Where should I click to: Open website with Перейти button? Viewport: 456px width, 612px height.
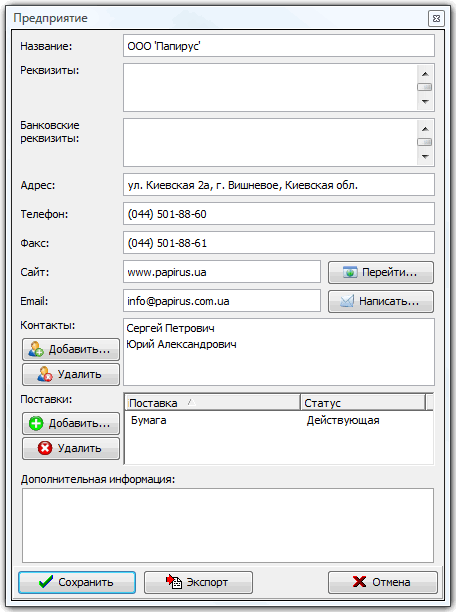click(x=381, y=272)
